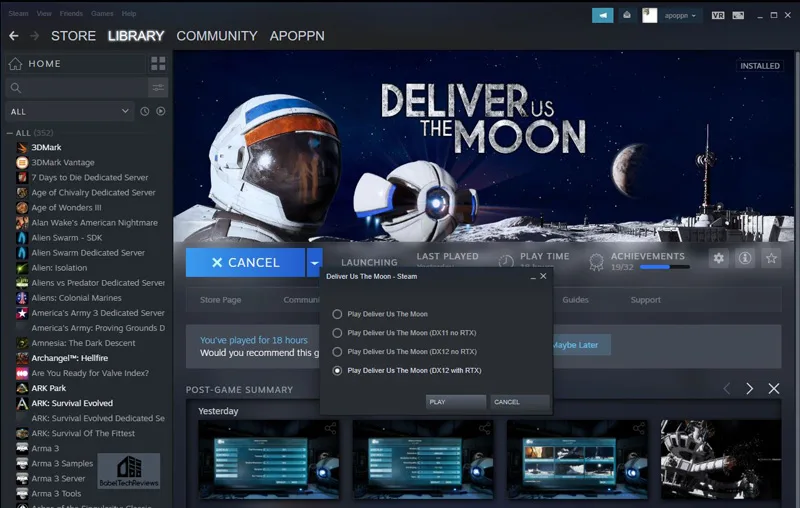The width and height of the screenshot is (800, 508).
Task: Open Big Picture mode icon
Action: [x=738, y=15]
